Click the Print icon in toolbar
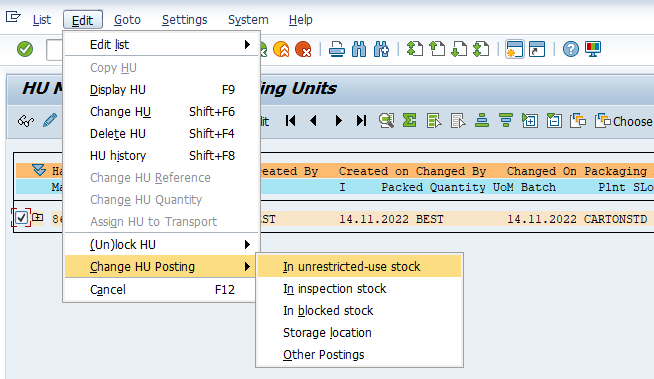 click(337, 49)
